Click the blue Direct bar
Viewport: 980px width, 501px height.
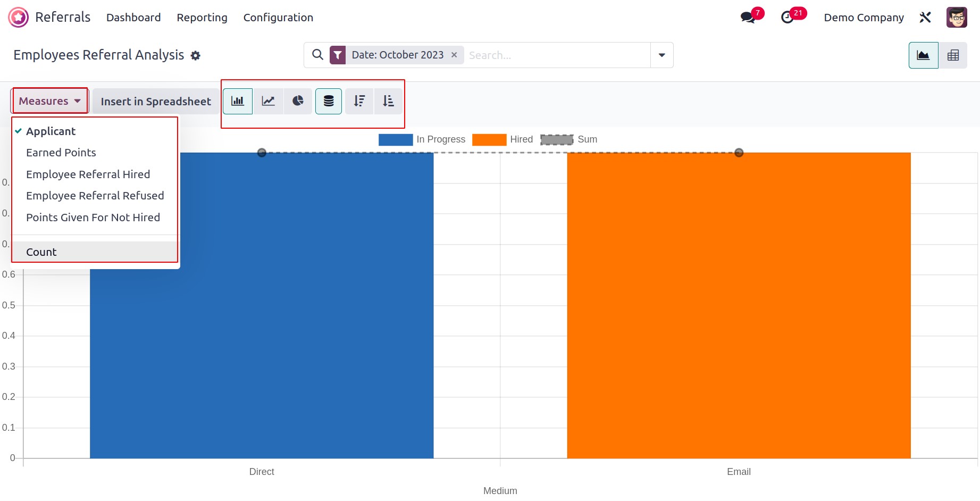pyautogui.click(x=262, y=305)
